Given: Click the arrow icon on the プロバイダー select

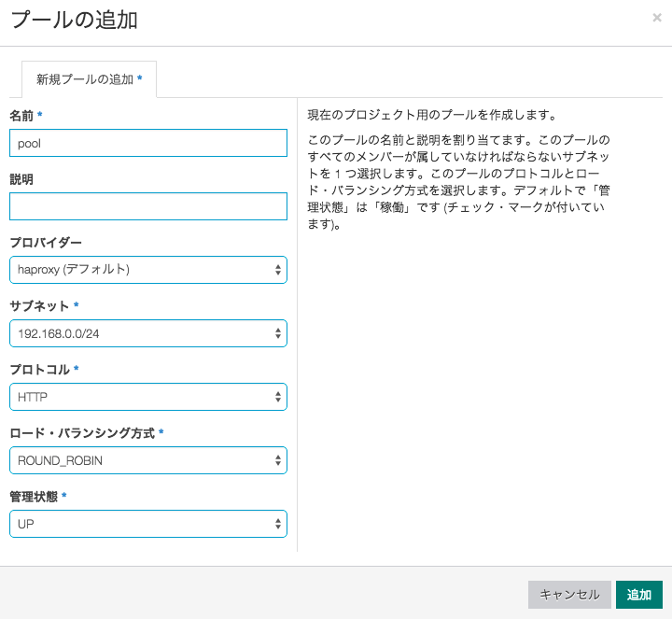Looking at the screenshot, I should (x=278, y=270).
